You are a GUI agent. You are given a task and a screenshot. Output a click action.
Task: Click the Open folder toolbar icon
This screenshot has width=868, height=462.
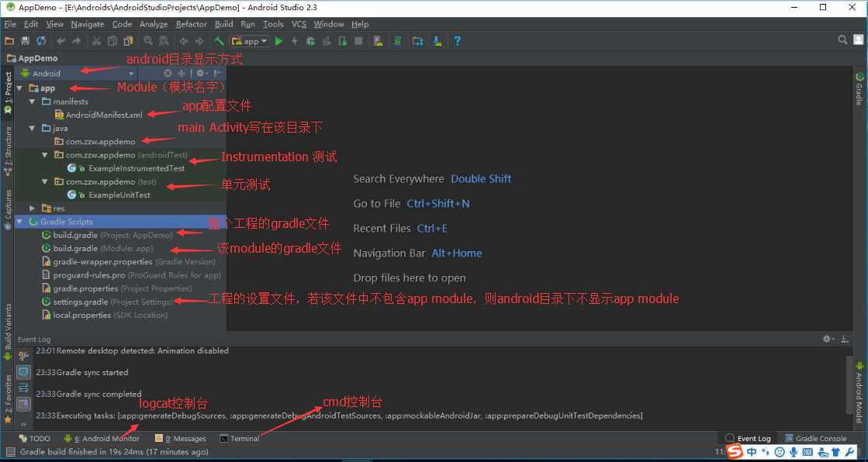pyautogui.click(x=9, y=41)
